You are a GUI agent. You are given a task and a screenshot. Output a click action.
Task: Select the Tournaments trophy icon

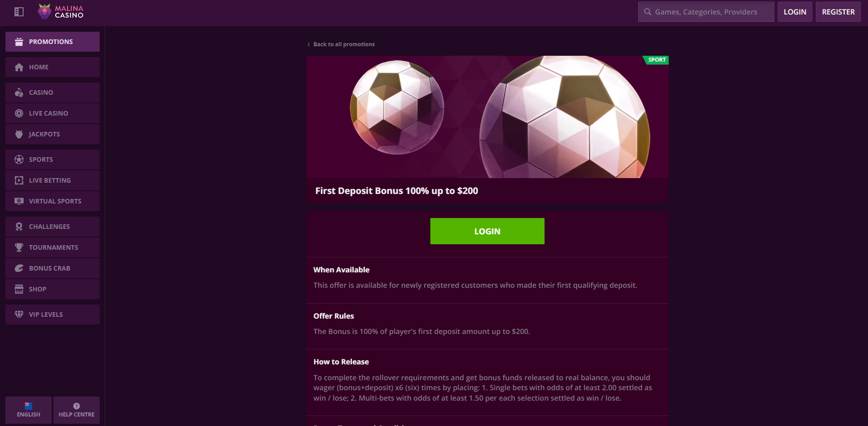[x=19, y=247]
